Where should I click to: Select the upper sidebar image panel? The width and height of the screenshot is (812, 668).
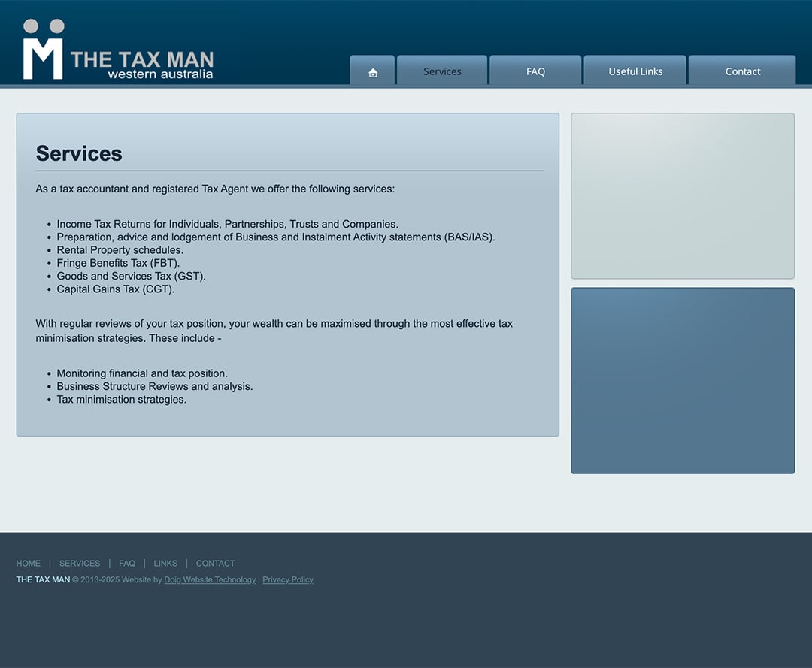click(683, 195)
